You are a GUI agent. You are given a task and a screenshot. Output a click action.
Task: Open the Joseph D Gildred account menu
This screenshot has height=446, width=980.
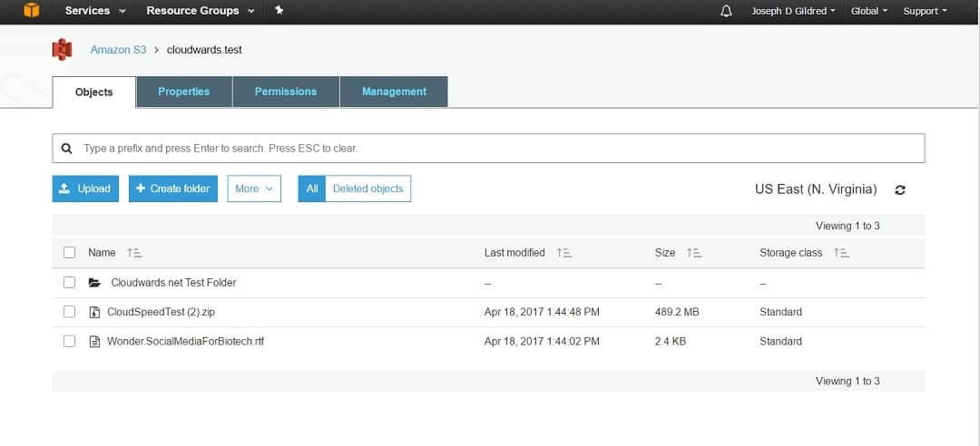coord(793,11)
